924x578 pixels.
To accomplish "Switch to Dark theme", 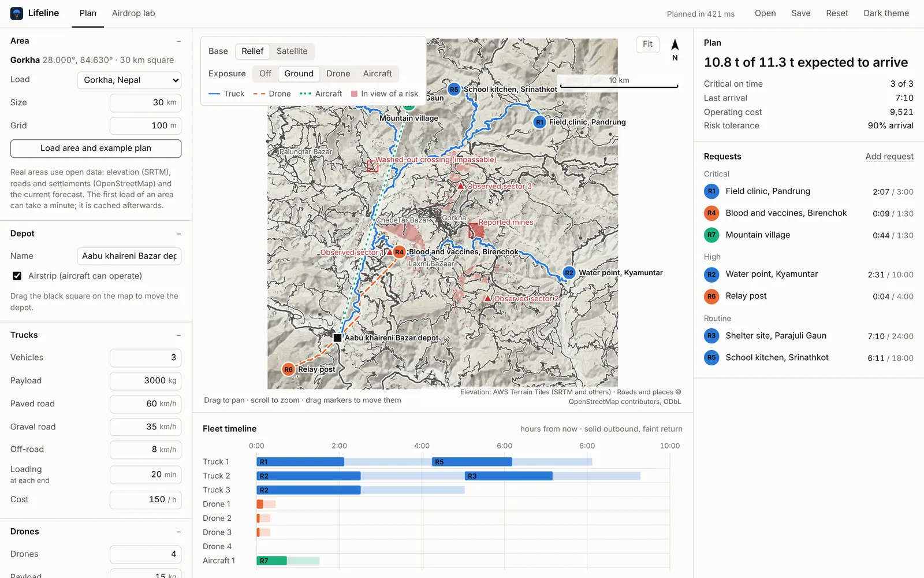I will [x=886, y=13].
